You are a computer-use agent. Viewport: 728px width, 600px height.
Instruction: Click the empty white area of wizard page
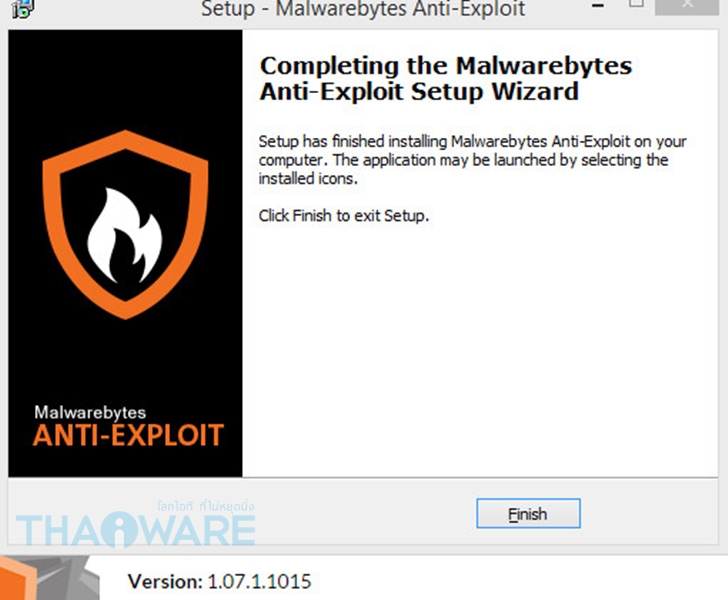point(480,348)
